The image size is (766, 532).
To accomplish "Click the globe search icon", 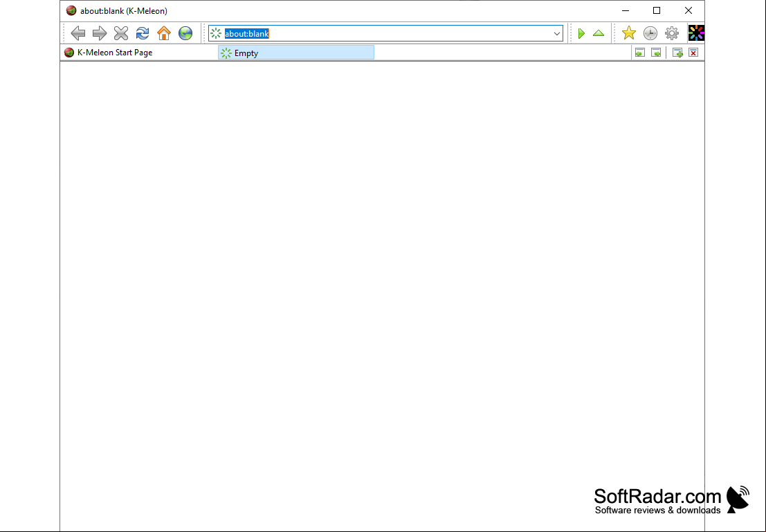I will click(x=185, y=33).
